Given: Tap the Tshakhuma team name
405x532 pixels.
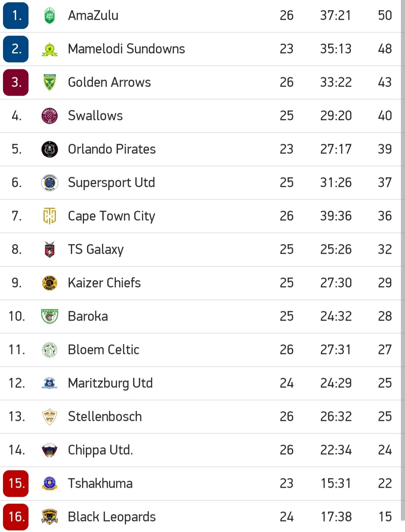Looking at the screenshot, I should point(100,484).
